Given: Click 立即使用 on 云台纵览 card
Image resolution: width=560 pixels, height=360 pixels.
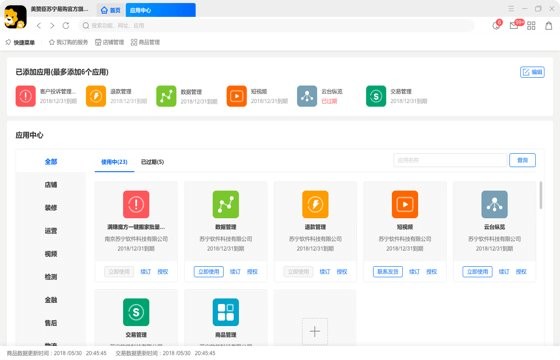Looking at the screenshot, I should coord(478,272).
